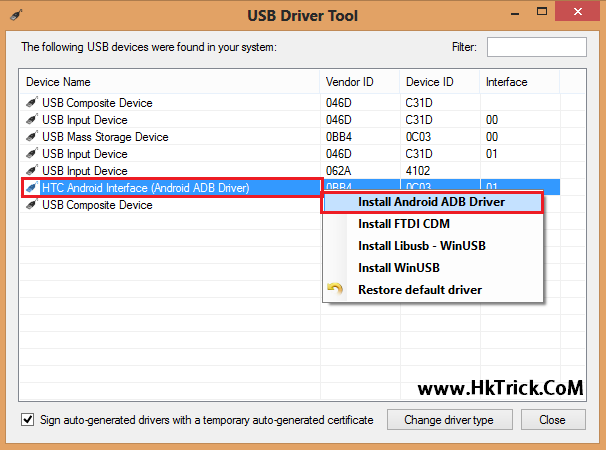Select Install Libusb - WinUSB option
This screenshot has height=450, width=606.
point(432,246)
